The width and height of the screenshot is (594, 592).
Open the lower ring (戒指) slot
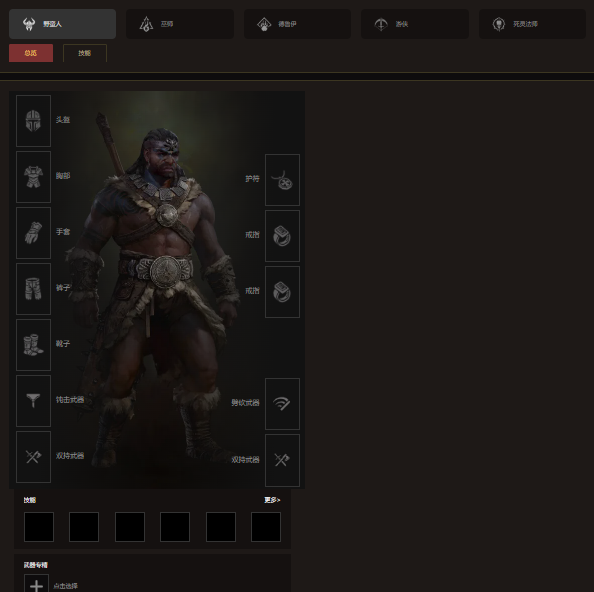(282, 292)
